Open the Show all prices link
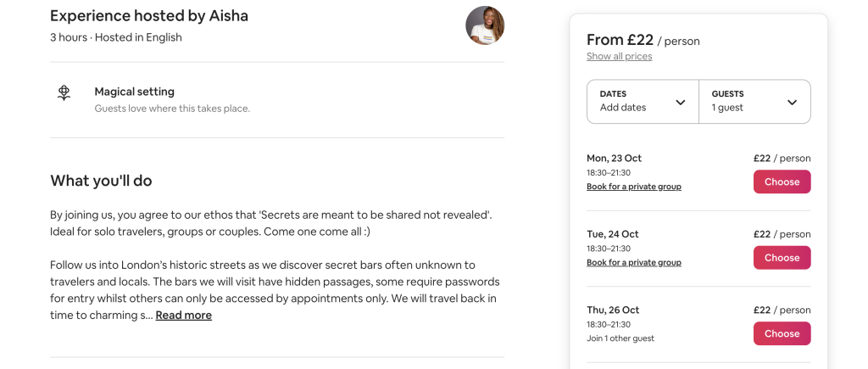 620,56
